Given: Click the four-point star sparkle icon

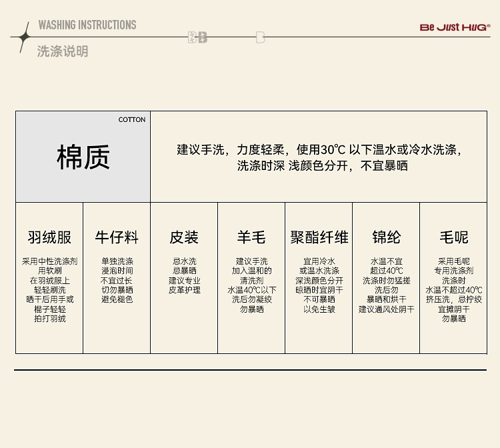Looking at the screenshot, I should pyautogui.click(x=23, y=37).
